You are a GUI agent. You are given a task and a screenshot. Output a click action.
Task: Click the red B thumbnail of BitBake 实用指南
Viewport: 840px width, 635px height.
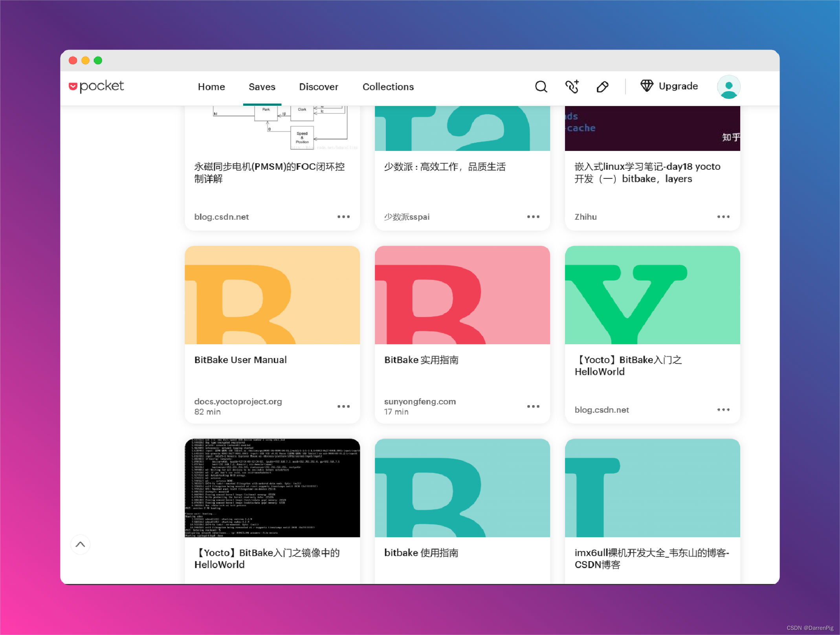click(462, 295)
